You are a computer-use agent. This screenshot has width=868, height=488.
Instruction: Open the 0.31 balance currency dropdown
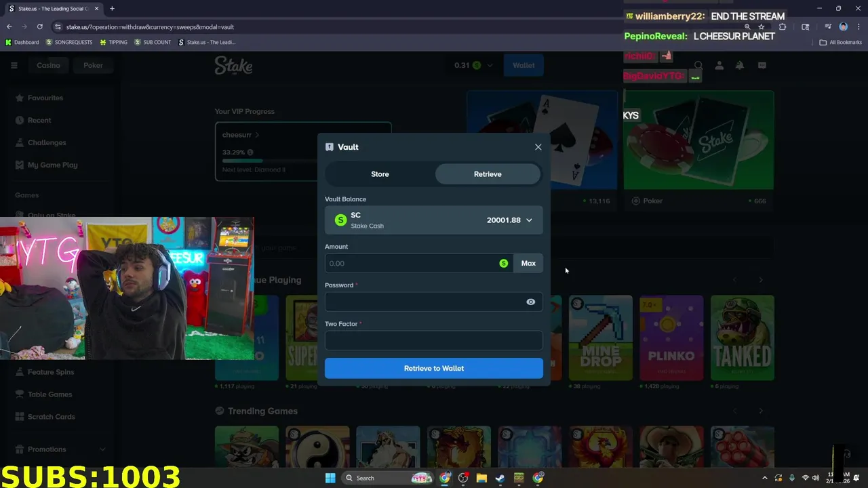473,65
